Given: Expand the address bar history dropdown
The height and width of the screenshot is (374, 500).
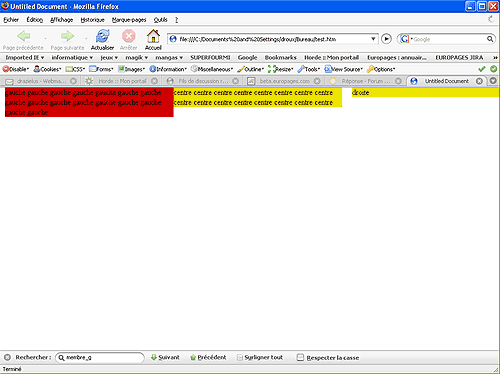Looking at the screenshot, I should [x=373, y=39].
